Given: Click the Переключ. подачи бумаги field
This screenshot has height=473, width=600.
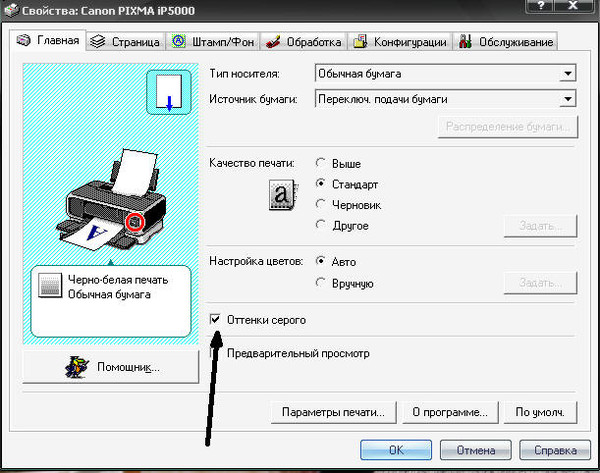Looking at the screenshot, I should click(445, 99).
